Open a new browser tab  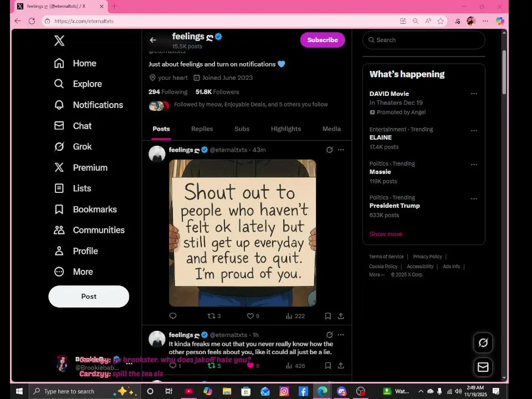point(115,6)
